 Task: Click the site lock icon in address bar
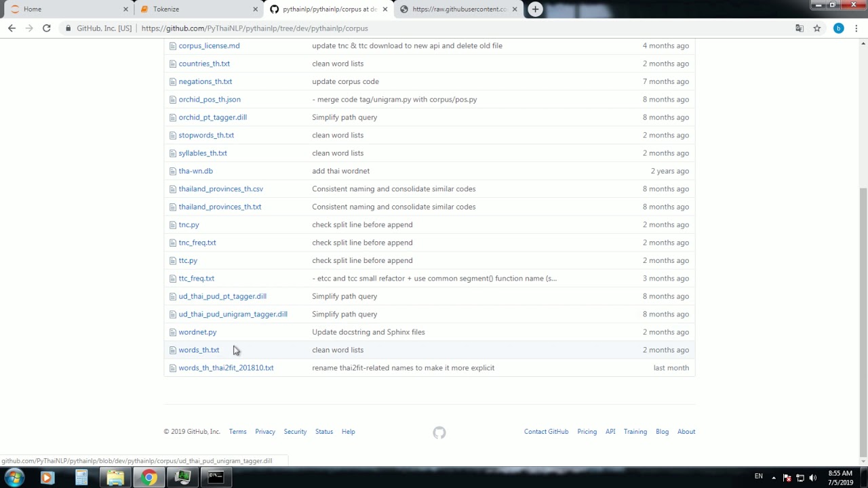(67, 28)
